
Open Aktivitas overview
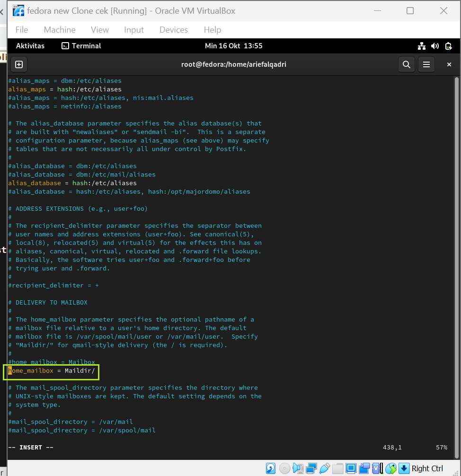(30, 46)
